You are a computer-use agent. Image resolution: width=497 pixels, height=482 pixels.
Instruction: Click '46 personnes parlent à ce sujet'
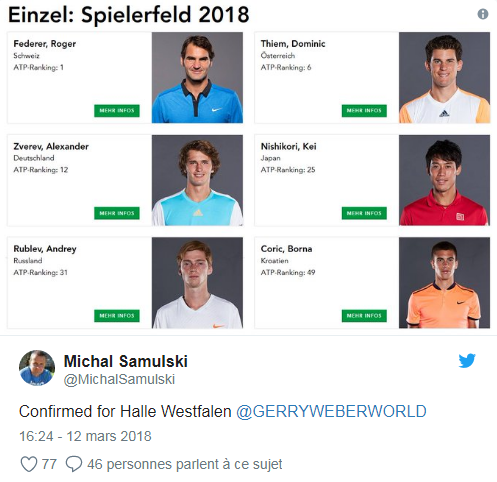coord(185,464)
